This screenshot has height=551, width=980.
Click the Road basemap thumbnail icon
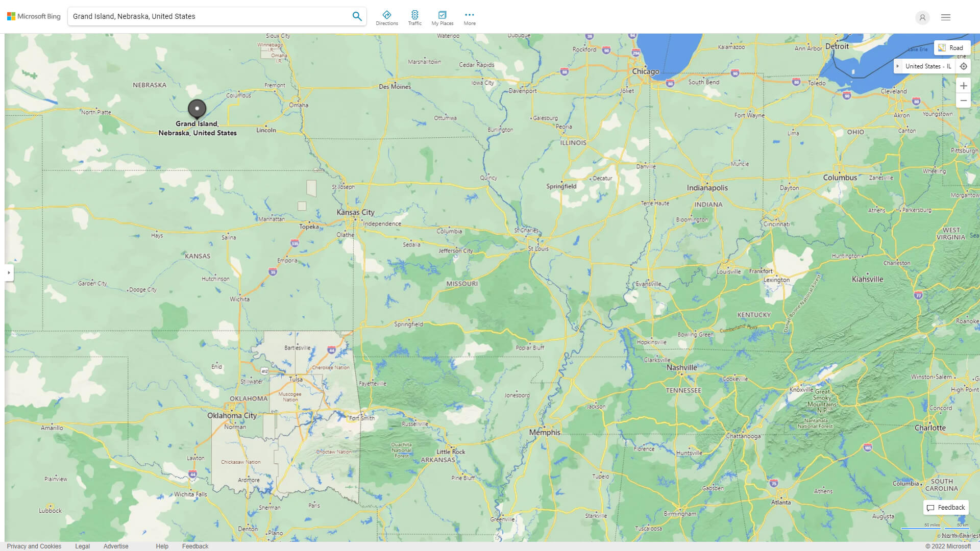point(941,47)
